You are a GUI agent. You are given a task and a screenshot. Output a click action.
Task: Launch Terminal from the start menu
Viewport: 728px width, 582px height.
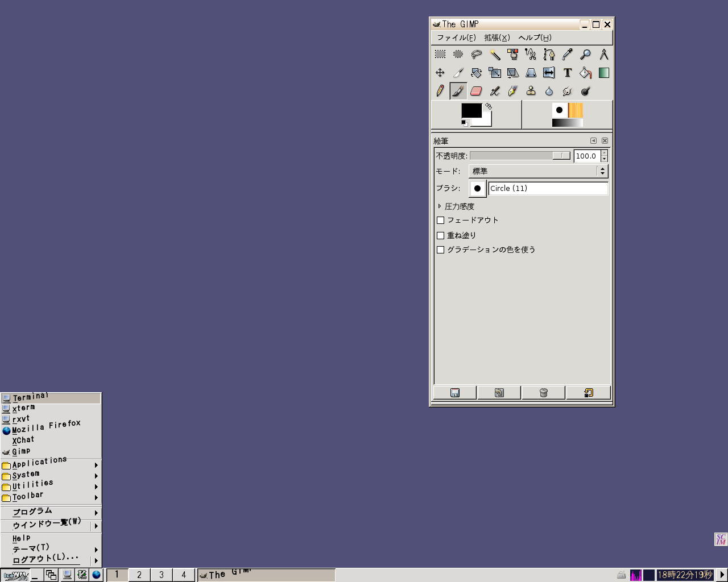click(x=51, y=398)
